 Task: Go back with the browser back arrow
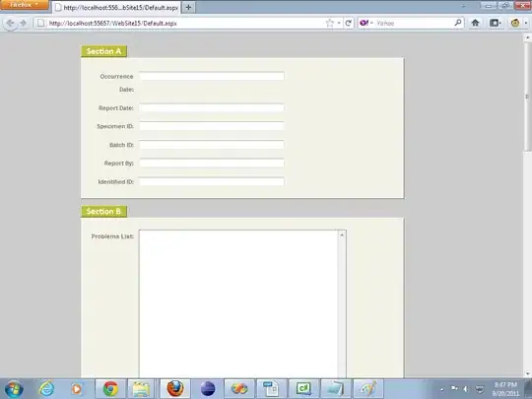(10, 23)
